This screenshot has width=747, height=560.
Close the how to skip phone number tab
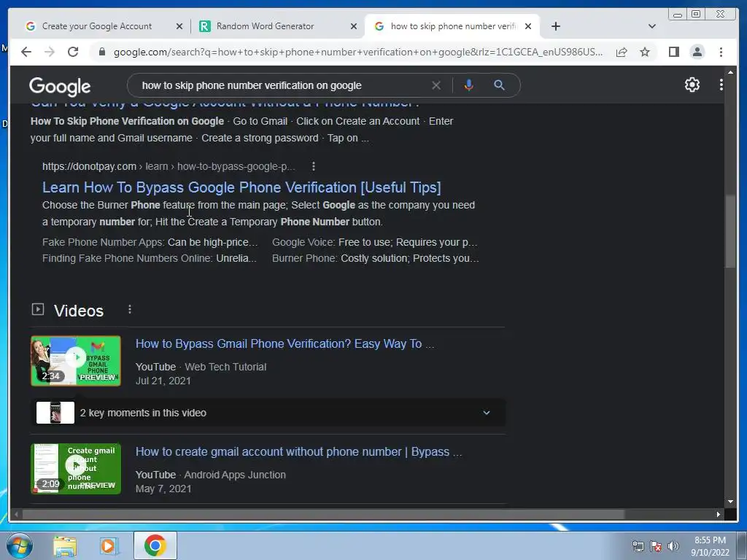tap(528, 26)
